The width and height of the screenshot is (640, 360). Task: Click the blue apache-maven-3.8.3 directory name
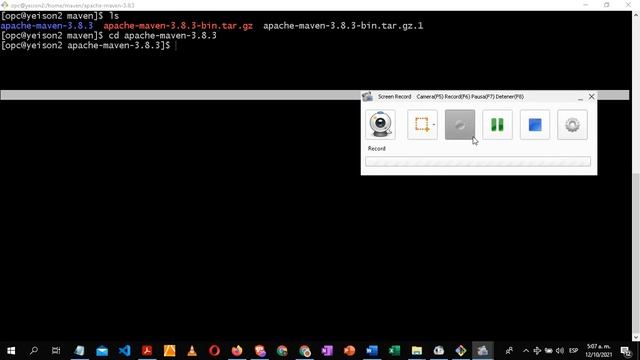click(x=47, y=26)
